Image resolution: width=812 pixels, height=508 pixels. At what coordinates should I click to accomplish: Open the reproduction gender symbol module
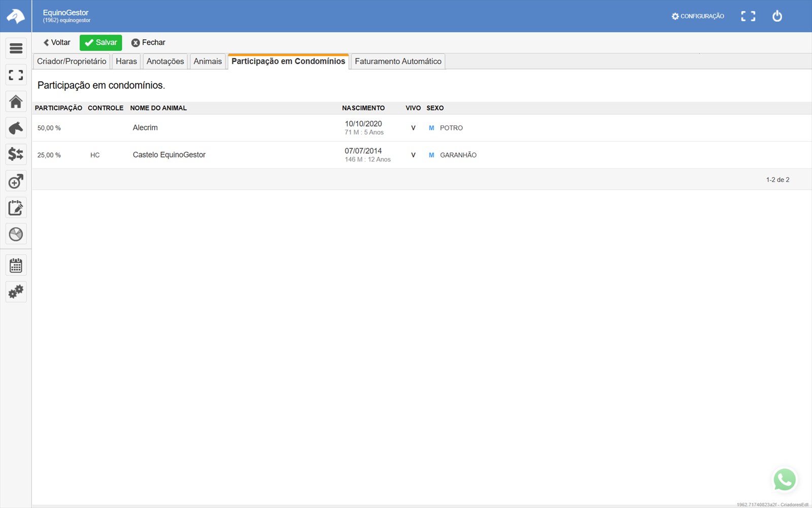pyautogui.click(x=16, y=181)
